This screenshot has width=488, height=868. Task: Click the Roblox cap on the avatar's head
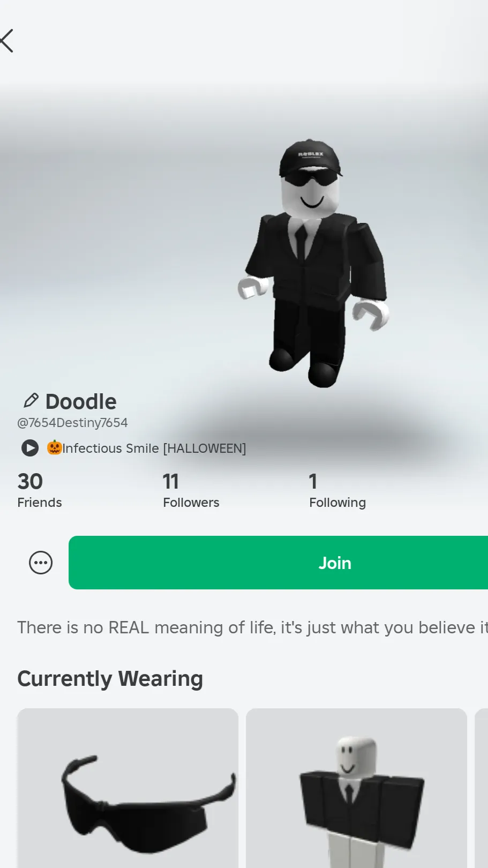coord(310,158)
